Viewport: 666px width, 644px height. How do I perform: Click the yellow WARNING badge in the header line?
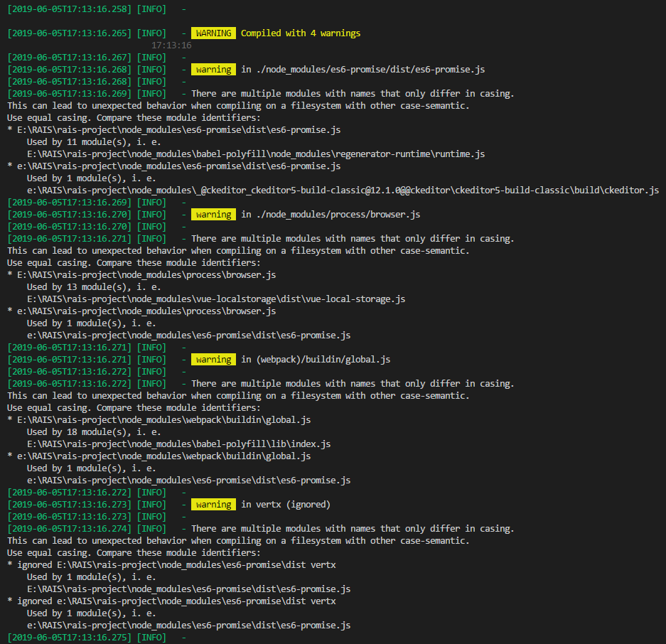tap(214, 33)
